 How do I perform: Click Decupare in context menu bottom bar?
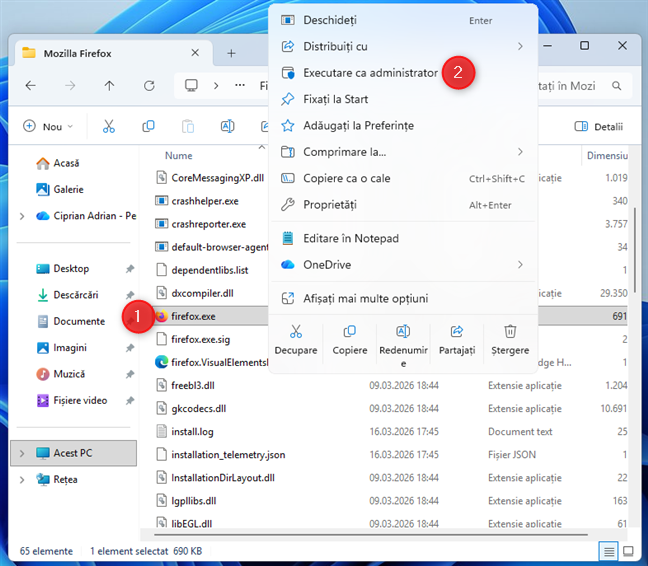[296, 340]
